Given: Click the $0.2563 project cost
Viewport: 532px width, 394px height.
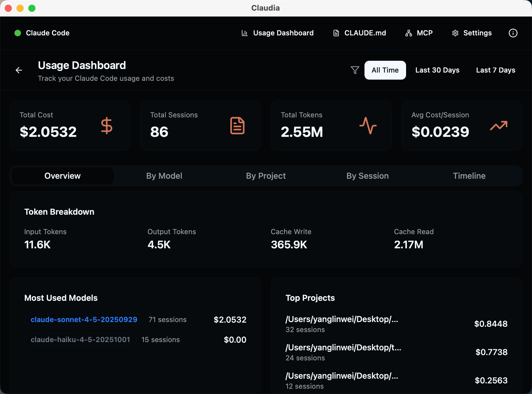Looking at the screenshot, I should pos(491,380).
